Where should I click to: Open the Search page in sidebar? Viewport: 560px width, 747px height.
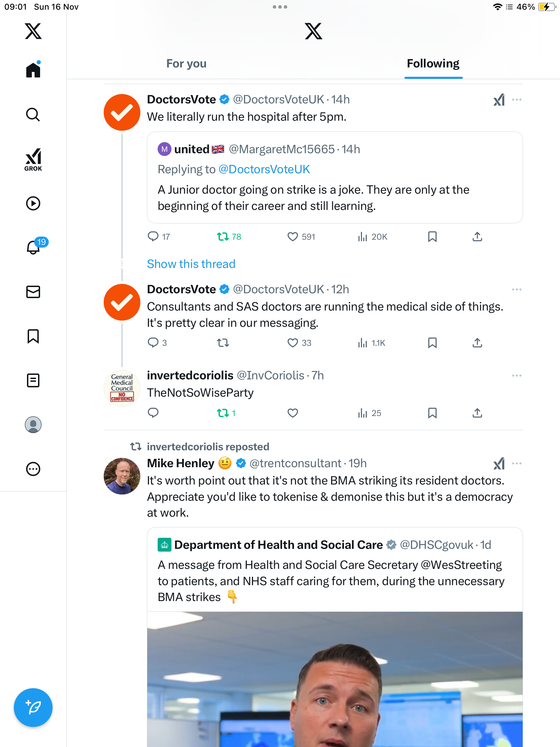click(x=33, y=114)
